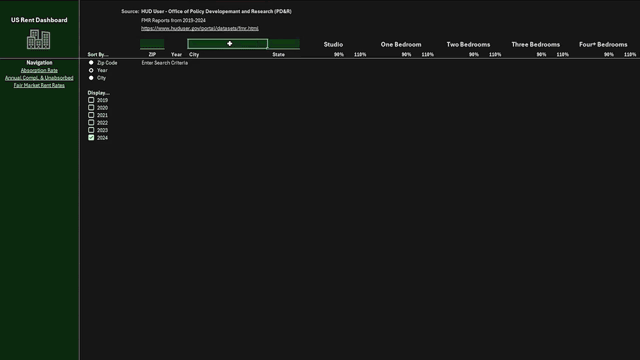Click the Sort By... label
This screenshot has width=640, height=360.
click(x=98, y=54)
